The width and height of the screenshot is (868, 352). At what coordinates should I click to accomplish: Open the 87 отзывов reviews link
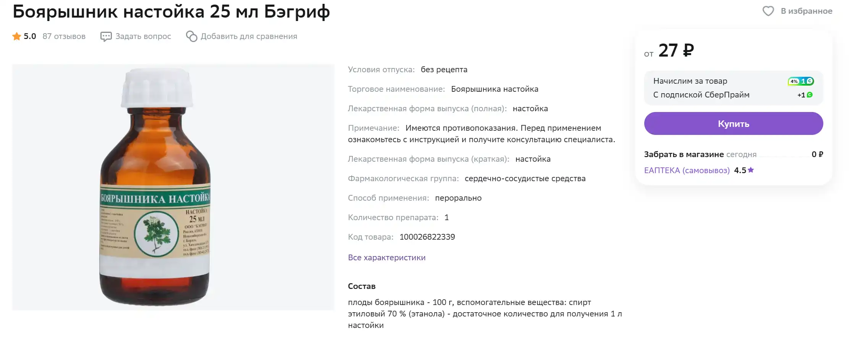pos(64,36)
